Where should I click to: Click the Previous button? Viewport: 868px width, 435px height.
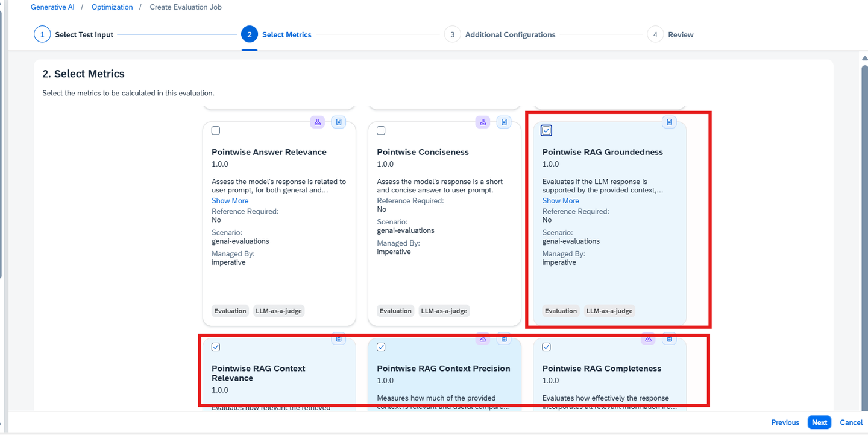tap(785, 422)
